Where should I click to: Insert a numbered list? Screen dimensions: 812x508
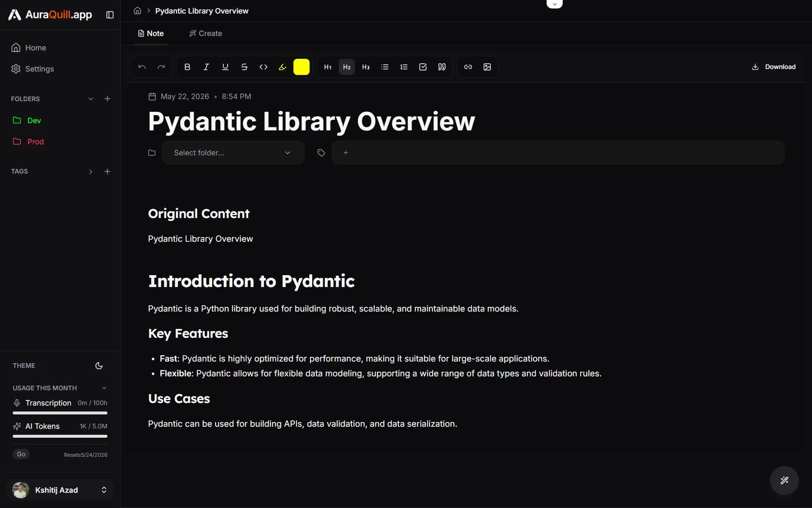click(404, 67)
